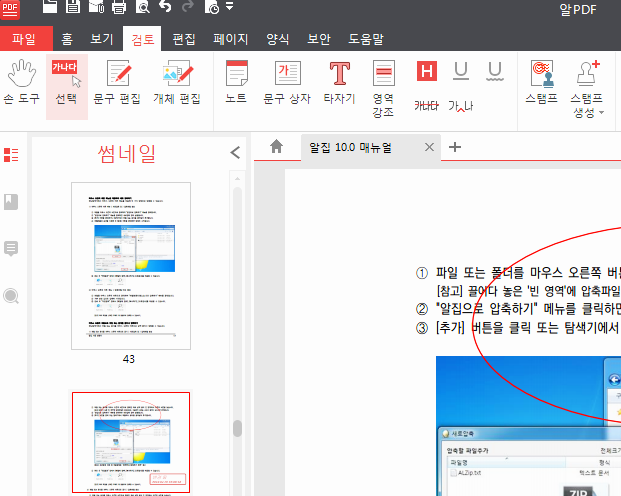Open the Edit Object tool (개체 편집)

[177, 82]
